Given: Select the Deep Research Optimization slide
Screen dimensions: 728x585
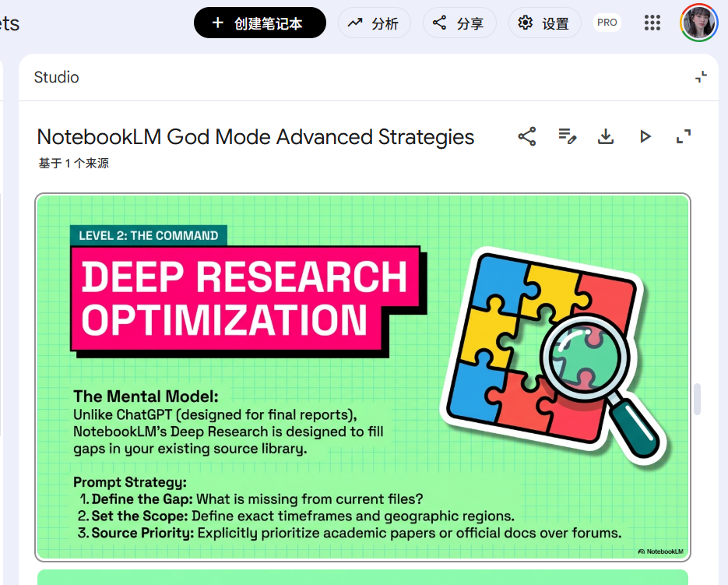Looking at the screenshot, I should [363, 377].
